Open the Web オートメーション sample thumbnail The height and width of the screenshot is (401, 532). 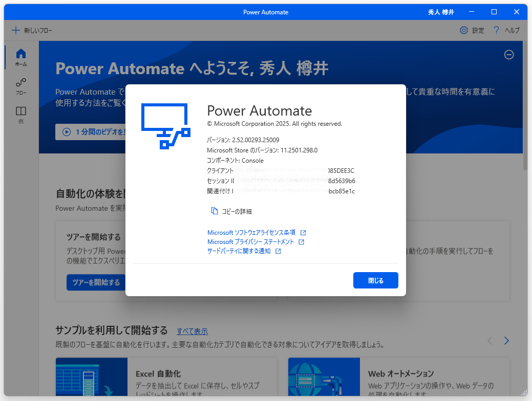click(324, 377)
